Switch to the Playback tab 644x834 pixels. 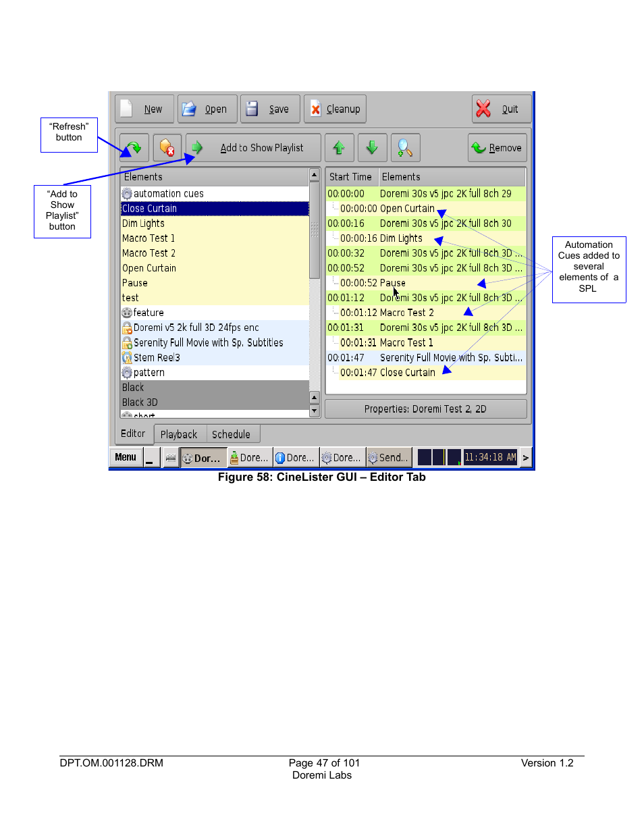pos(179,434)
